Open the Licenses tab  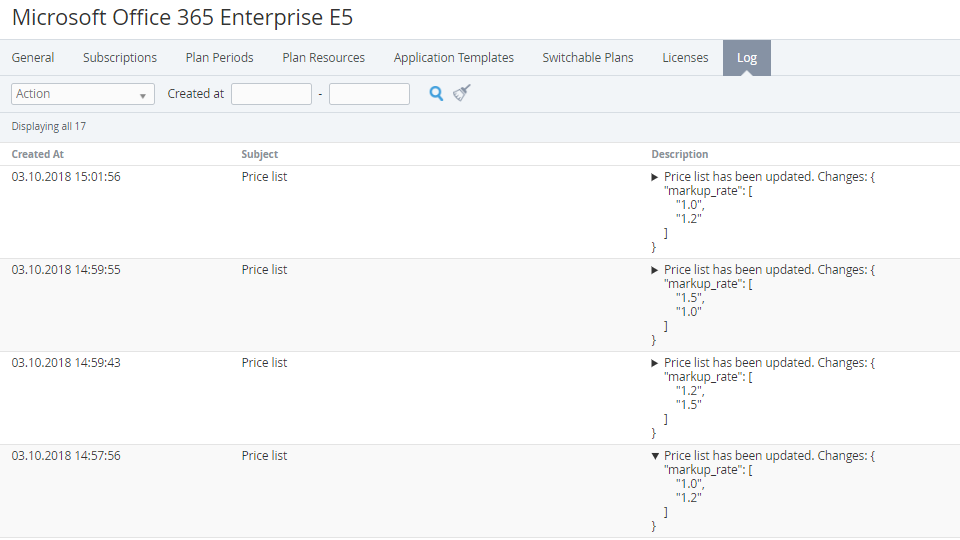685,58
